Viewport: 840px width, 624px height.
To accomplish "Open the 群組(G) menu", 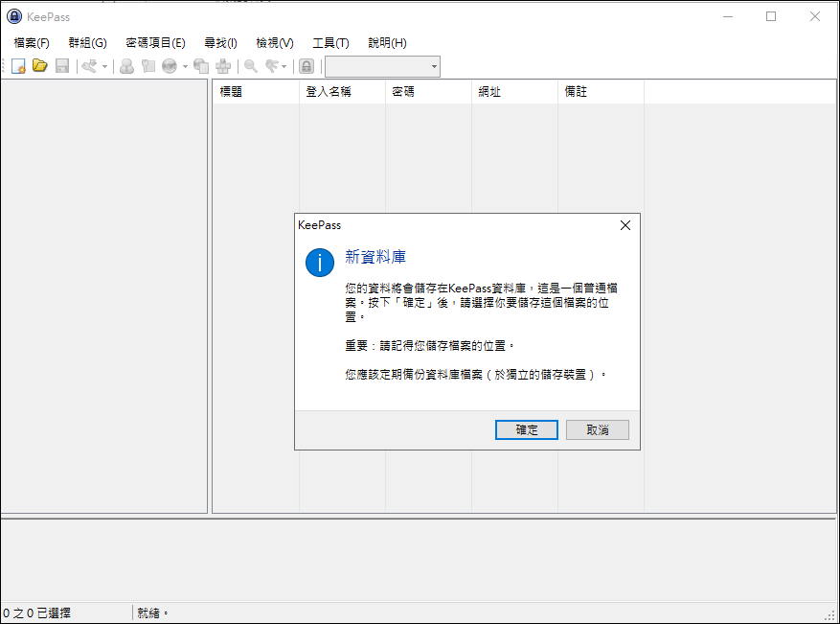I will pyautogui.click(x=87, y=43).
